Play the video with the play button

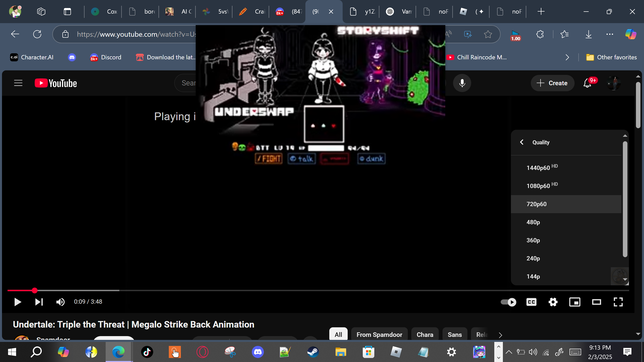coord(17,302)
